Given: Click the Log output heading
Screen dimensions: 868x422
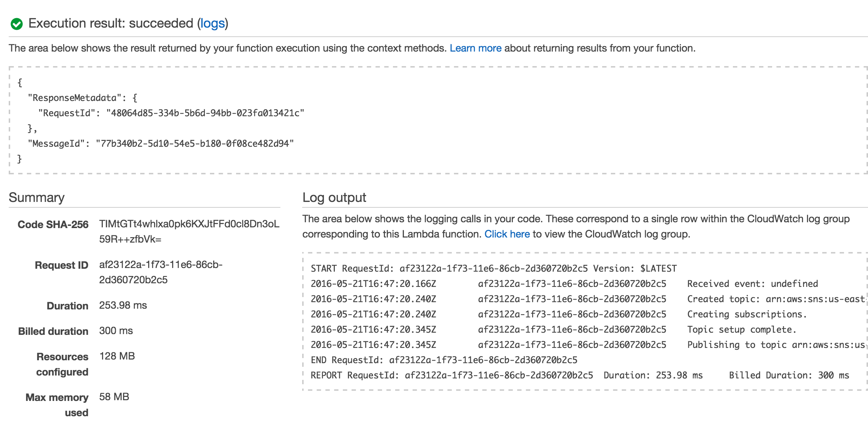Looking at the screenshot, I should (334, 197).
